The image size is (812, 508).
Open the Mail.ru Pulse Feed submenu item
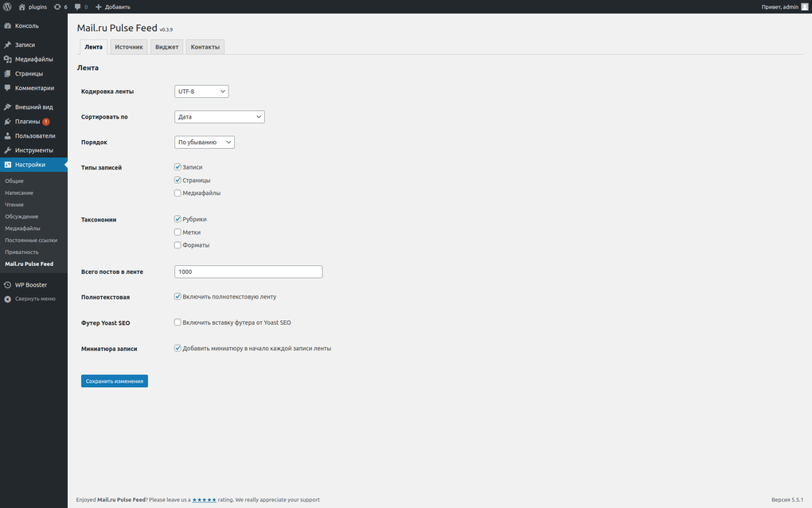(29, 264)
